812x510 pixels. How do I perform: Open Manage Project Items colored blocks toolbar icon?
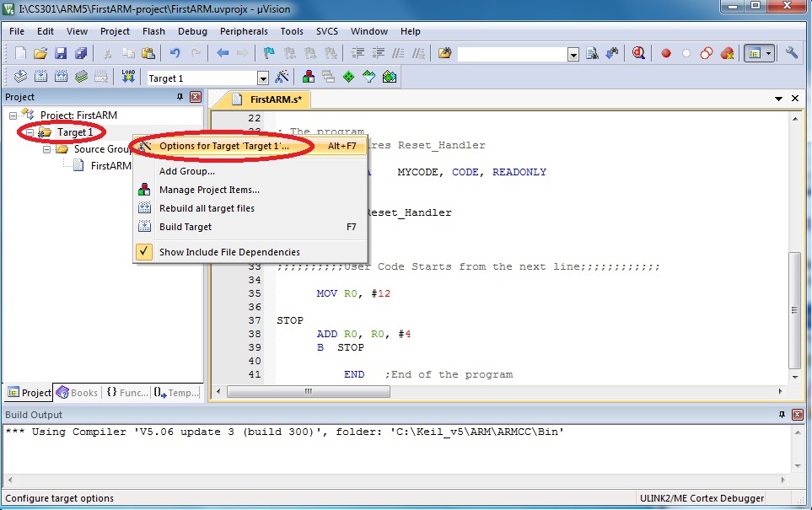tap(308, 78)
